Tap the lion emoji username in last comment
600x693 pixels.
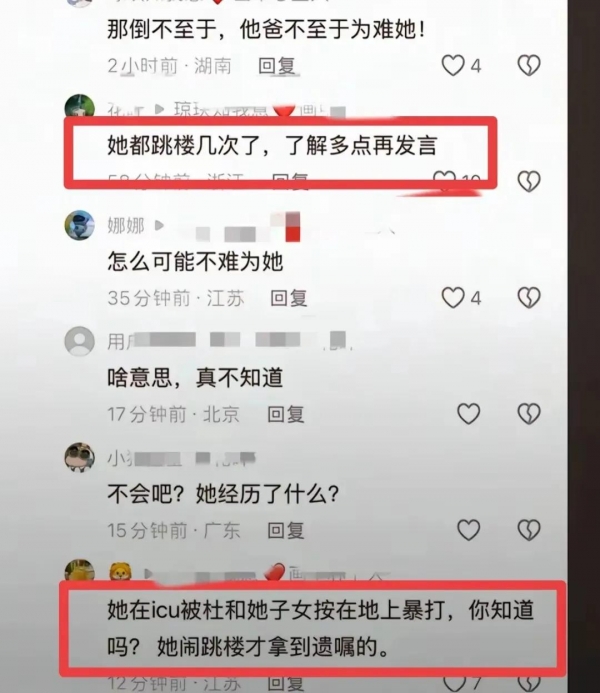pos(121,572)
